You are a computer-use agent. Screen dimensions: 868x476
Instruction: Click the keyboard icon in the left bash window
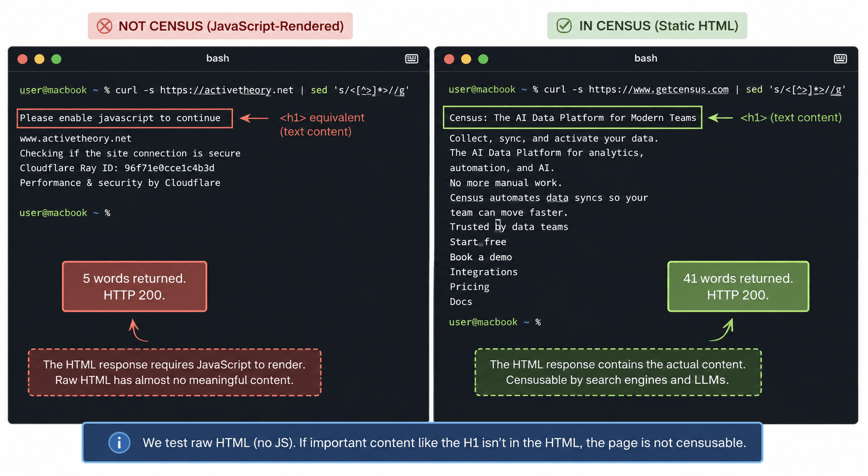coord(412,59)
